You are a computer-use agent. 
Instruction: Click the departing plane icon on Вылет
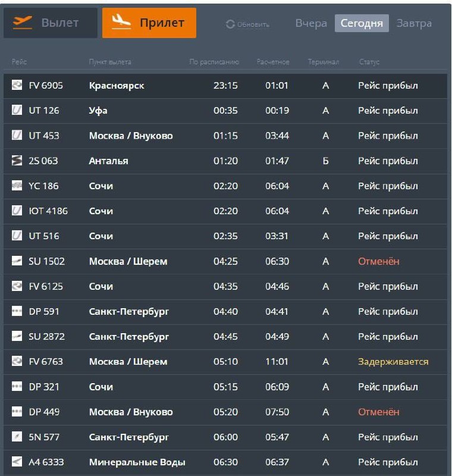coord(23,23)
